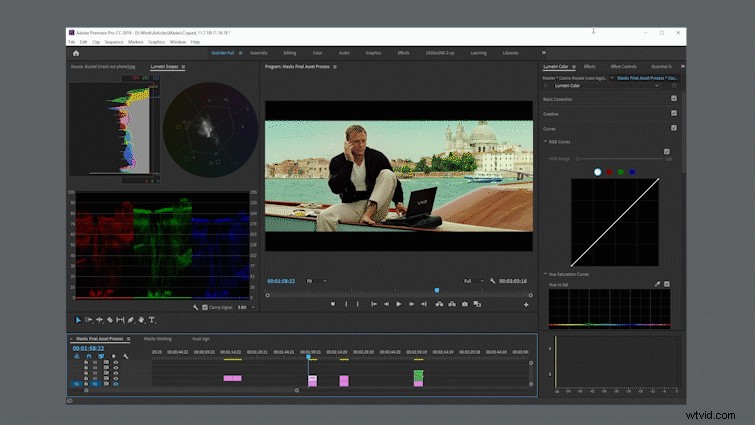Step forward one frame
Image resolution: width=755 pixels, height=425 pixels.
coord(411,304)
